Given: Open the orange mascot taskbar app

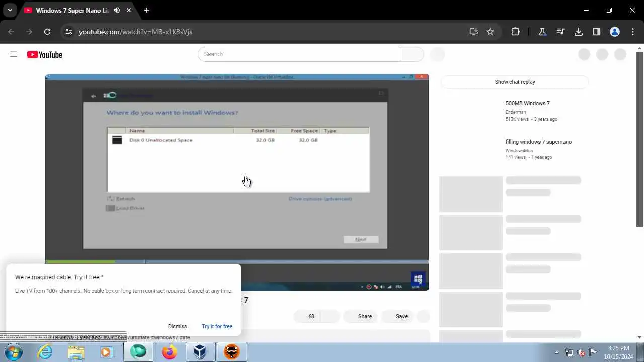Looking at the screenshot, I should point(231,352).
